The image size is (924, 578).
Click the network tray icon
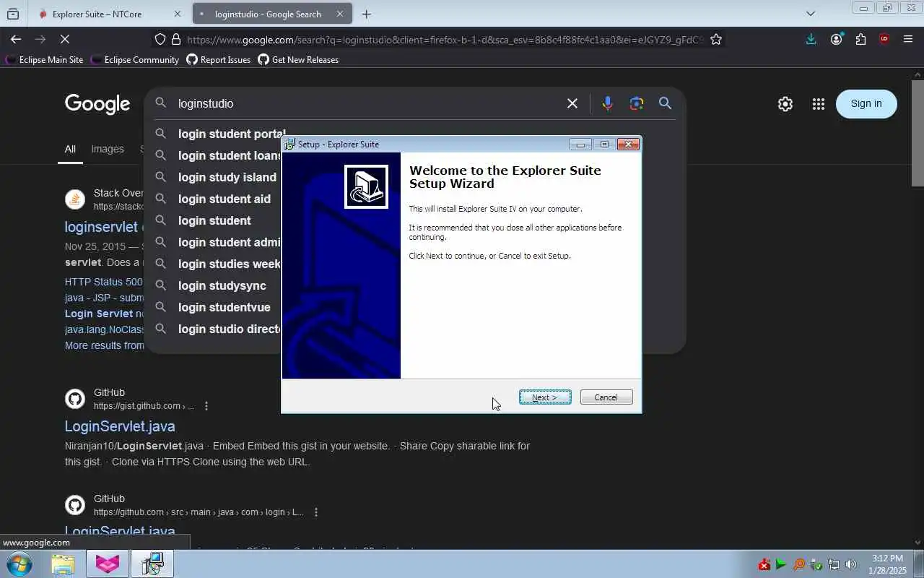coord(833,565)
